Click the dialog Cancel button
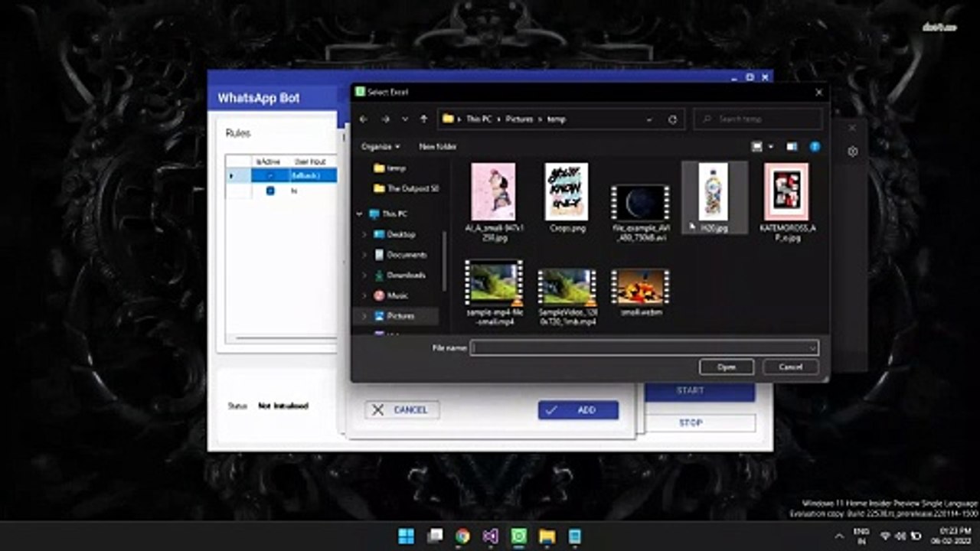The height and width of the screenshot is (551, 980). click(791, 367)
